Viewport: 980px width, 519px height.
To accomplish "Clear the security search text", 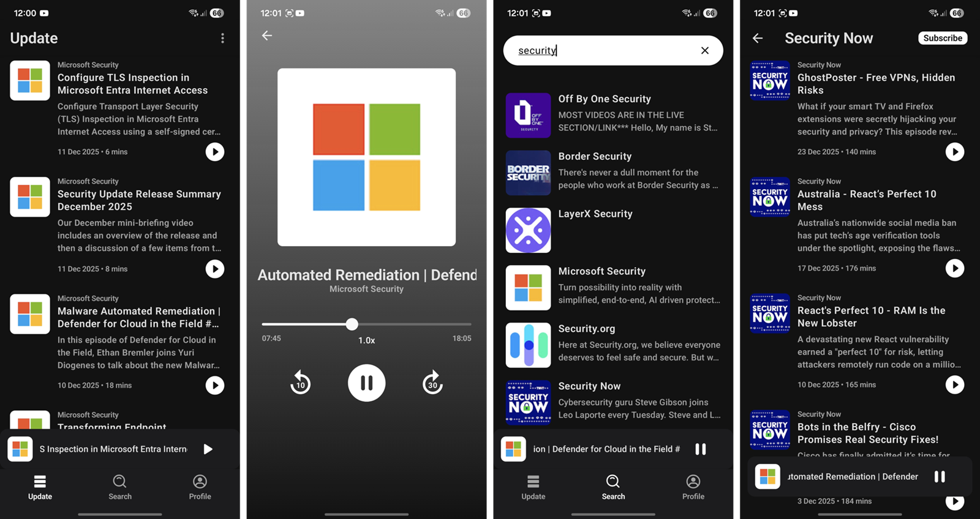I will pos(704,51).
